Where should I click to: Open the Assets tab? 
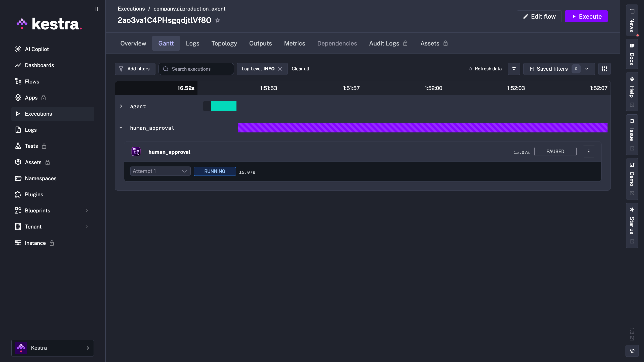(x=434, y=43)
